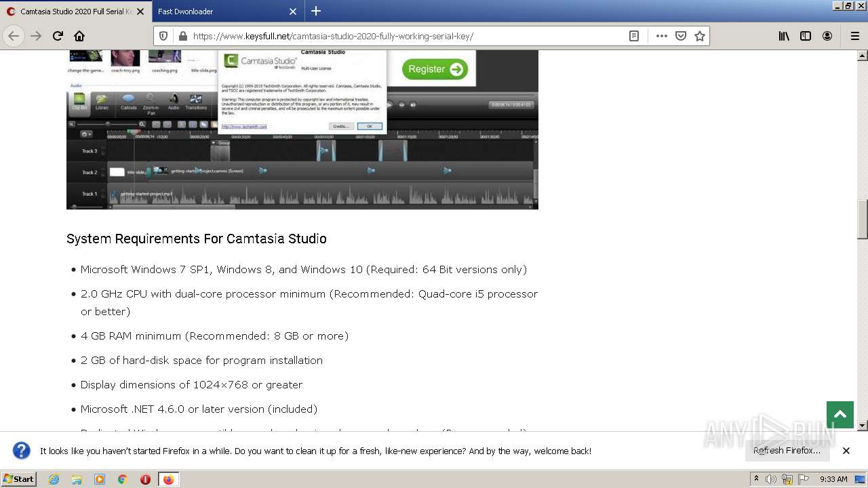Select Firefox taskbar button
This screenshot has width=868, height=488.
pyautogui.click(x=168, y=479)
